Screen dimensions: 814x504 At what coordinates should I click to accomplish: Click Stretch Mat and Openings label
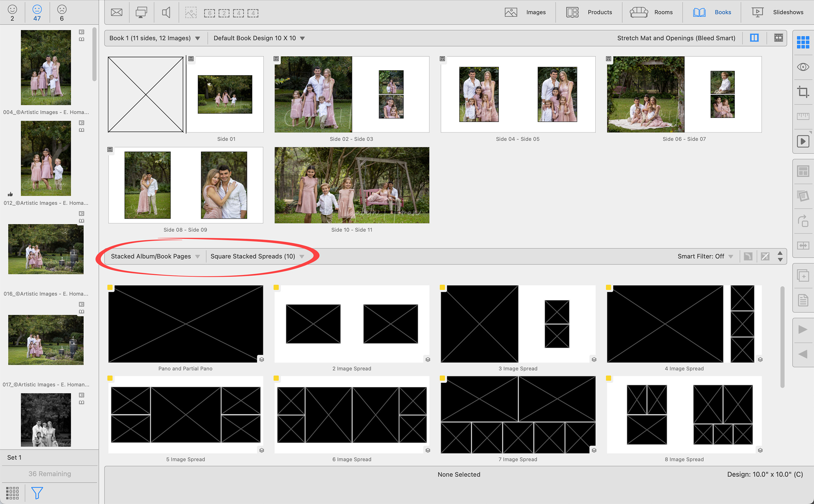(676, 38)
